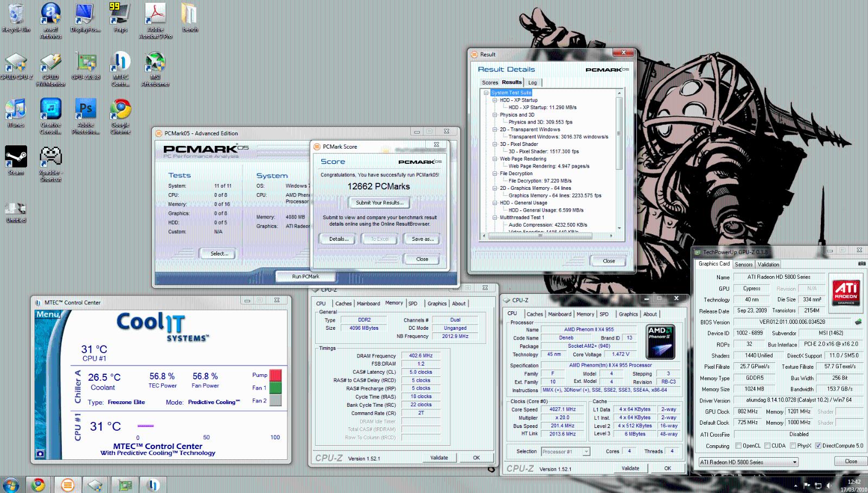Open the Processor #1 selection dropdown
Screen dimensions: 868x493
click(565, 451)
